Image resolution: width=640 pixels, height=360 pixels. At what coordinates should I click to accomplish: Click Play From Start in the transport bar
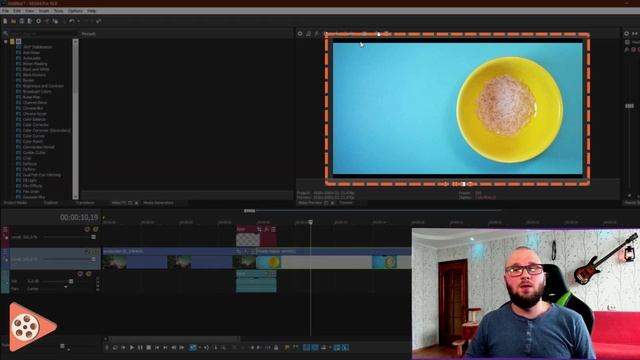(x=123, y=348)
